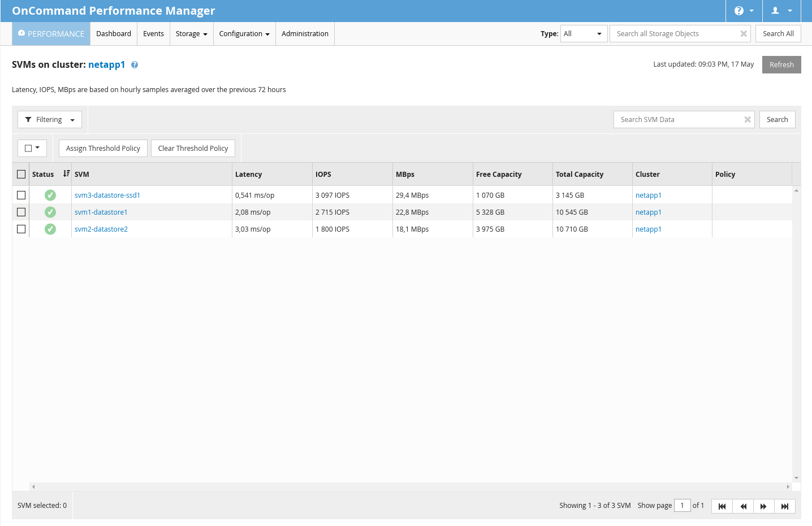Go to previous page of results
Viewport: 812px width, 526px height.
point(743,506)
